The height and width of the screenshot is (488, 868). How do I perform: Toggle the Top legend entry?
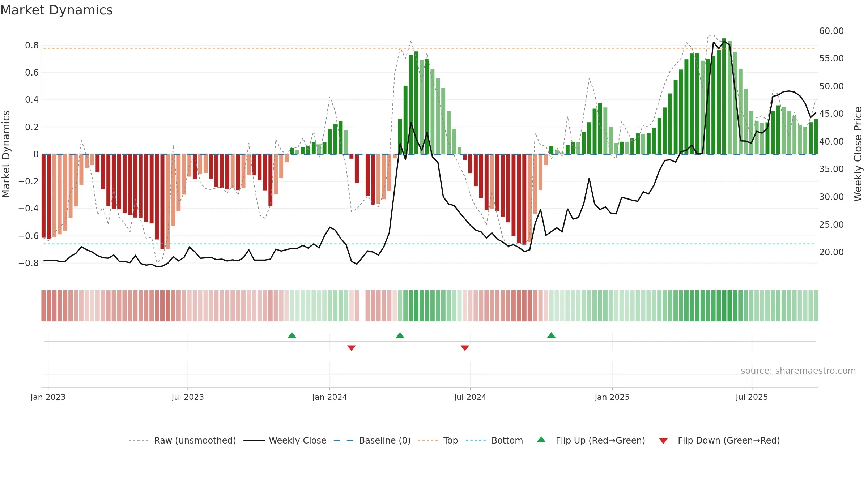coord(438,440)
